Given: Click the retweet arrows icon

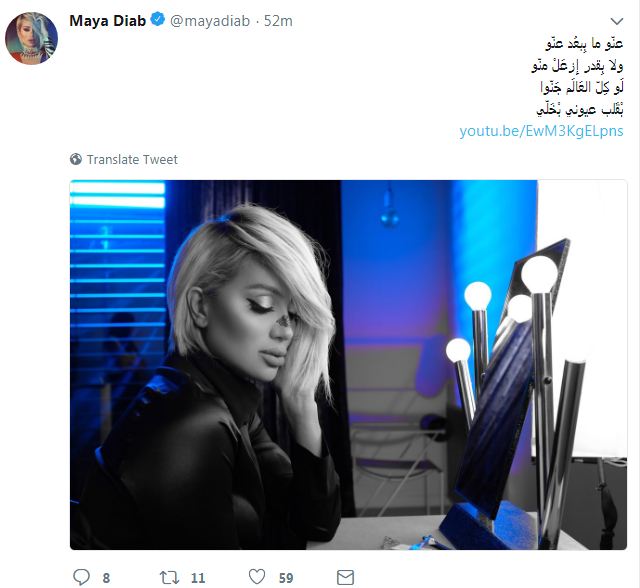Looking at the screenshot, I should 169,577.
